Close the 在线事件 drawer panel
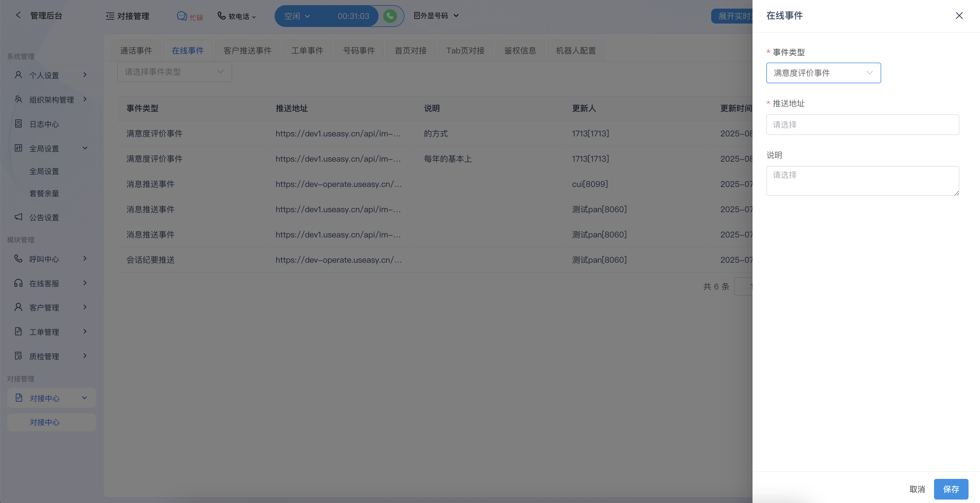 (959, 16)
